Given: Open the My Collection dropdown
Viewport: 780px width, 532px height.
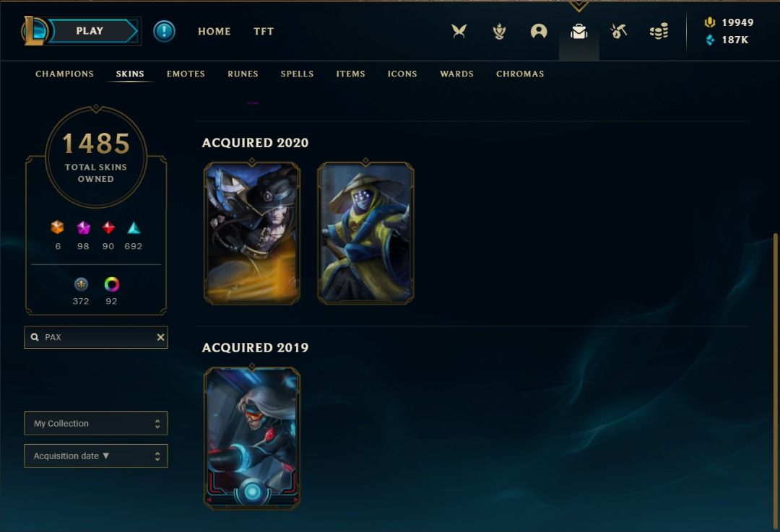Looking at the screenshot, I should pos(96,424).
